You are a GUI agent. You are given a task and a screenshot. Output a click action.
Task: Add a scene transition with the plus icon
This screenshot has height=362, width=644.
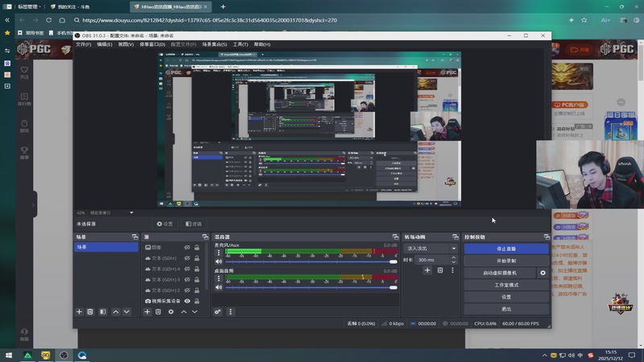427,270
